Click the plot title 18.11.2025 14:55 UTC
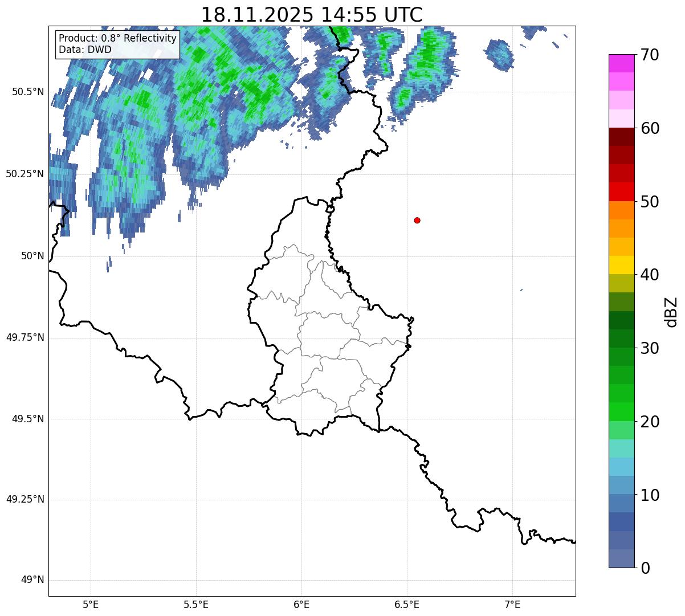This screenshot has height=616, width=685. click(312, 14)
